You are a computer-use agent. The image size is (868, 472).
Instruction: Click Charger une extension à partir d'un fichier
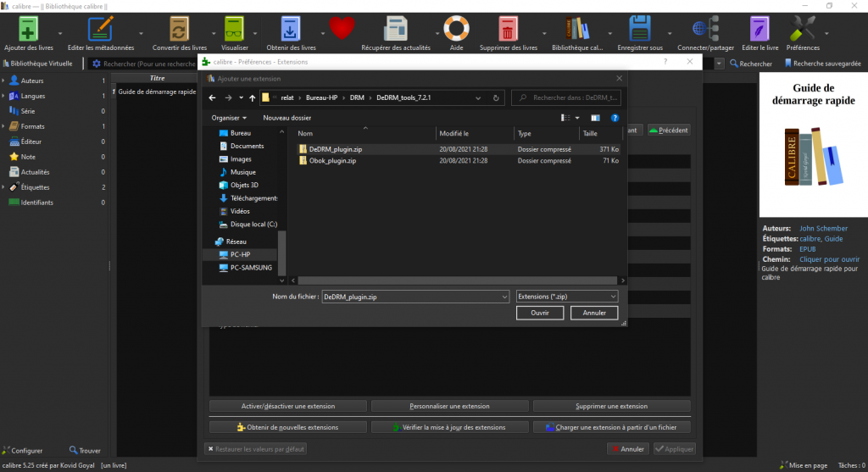611,427
